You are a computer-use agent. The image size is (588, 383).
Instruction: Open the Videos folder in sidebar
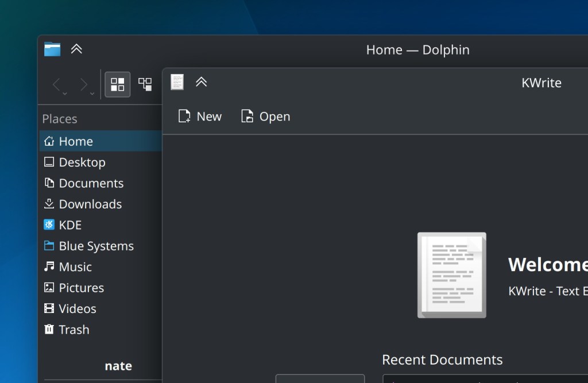tap(78, 309)
